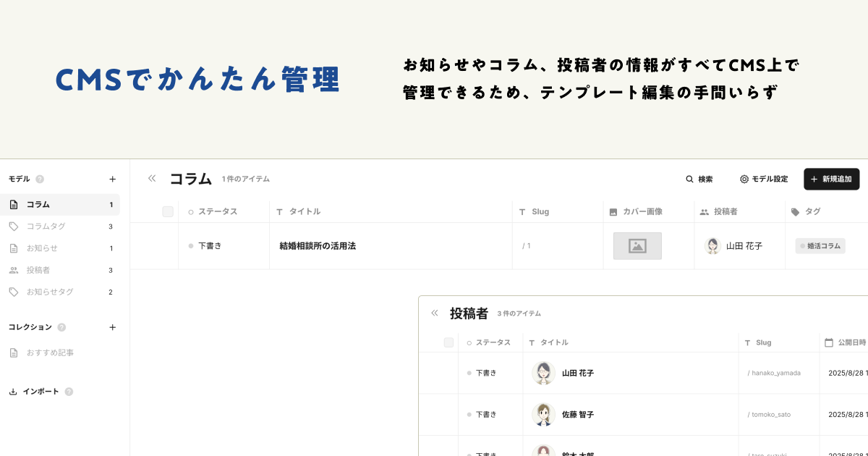Click the インポート download icon
868x456 pixels.
(x=12, y=391)
